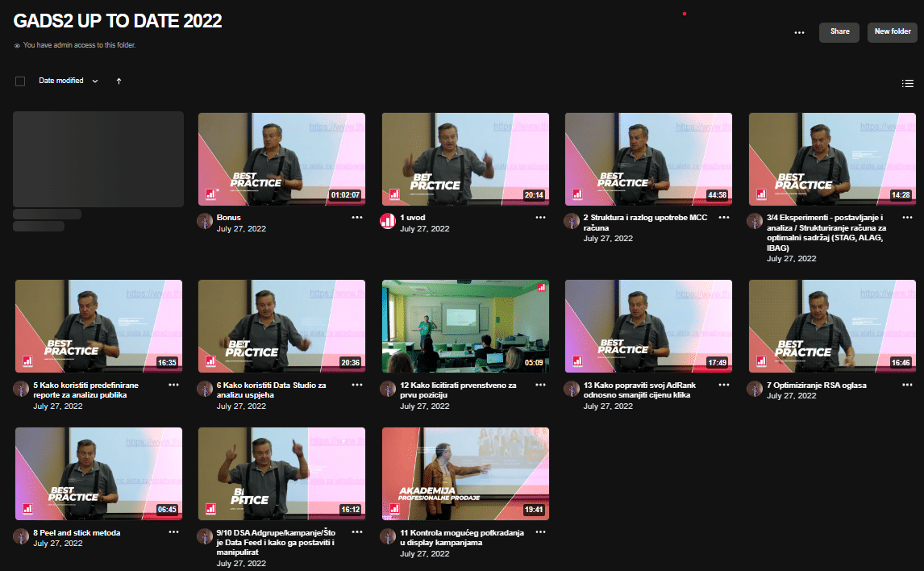Image resolution: width=924 pixels, height=571 pixels.
Task: Open options menu for 11 Kontrola mogućeg potkradanja
Action: click(541, 532)
